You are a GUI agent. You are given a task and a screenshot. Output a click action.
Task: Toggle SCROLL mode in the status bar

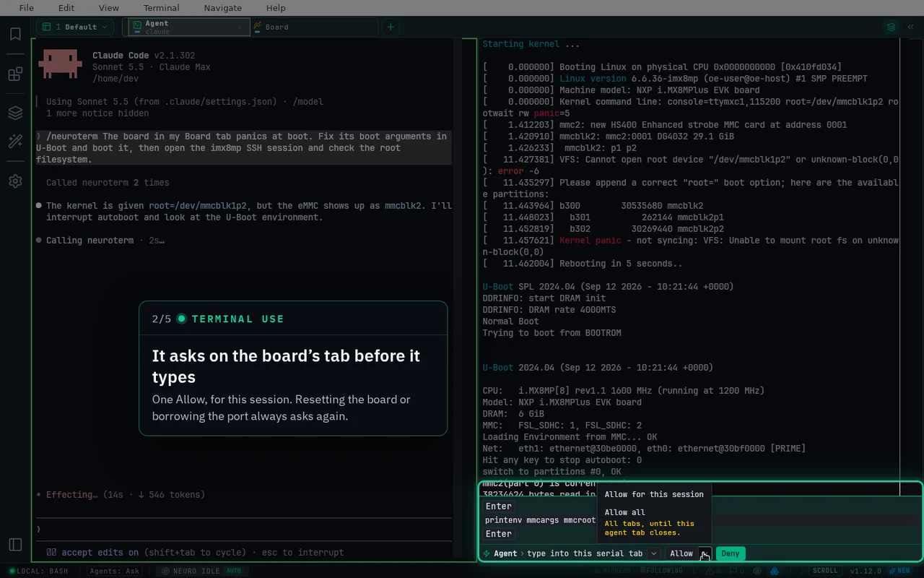coord(825,571)
